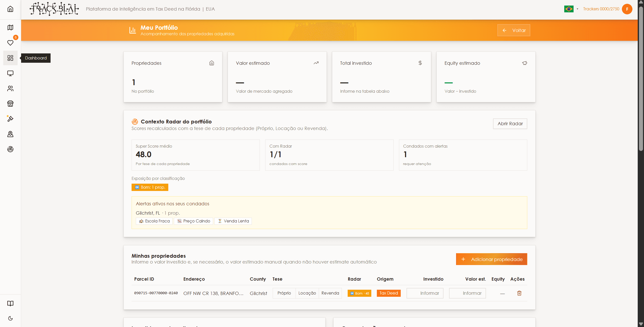The image size is (644, 327).
Task: Click the Escola Fraca alert tag
Action: click(x=154, y=221)
